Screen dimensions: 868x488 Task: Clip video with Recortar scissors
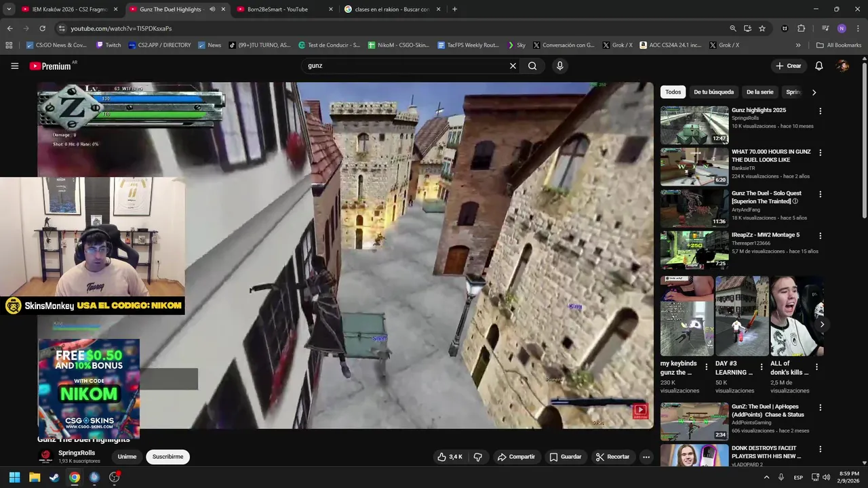pyautogui.click(x=612, y=457)
